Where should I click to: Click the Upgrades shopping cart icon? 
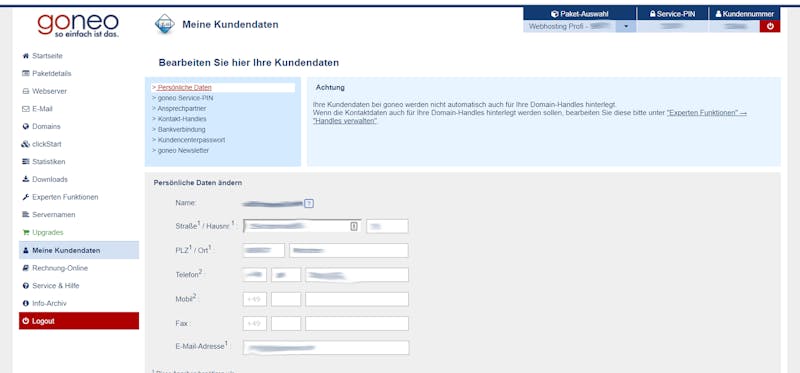pyautogui.click(x=26, y=232)
